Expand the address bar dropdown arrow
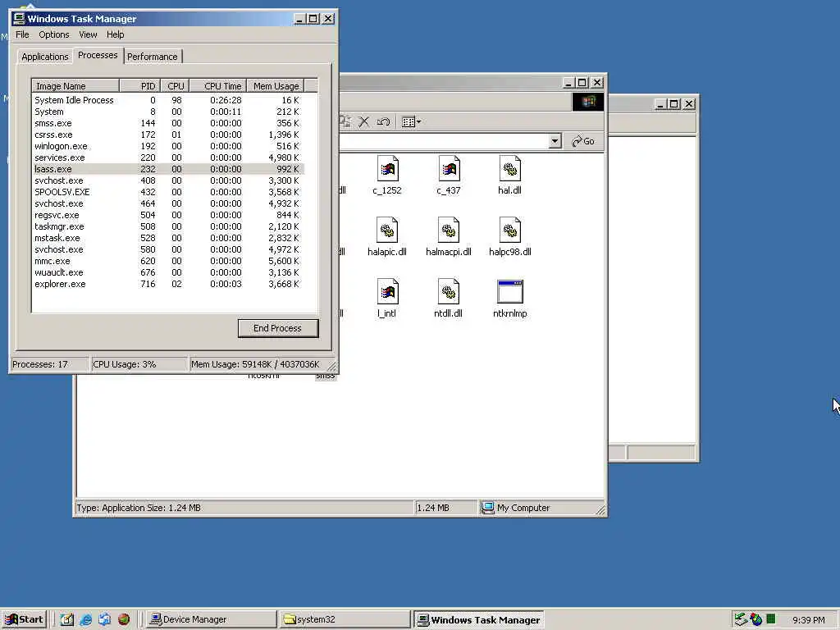The height and width of the screenshot is (630, 840). (555, 141)
